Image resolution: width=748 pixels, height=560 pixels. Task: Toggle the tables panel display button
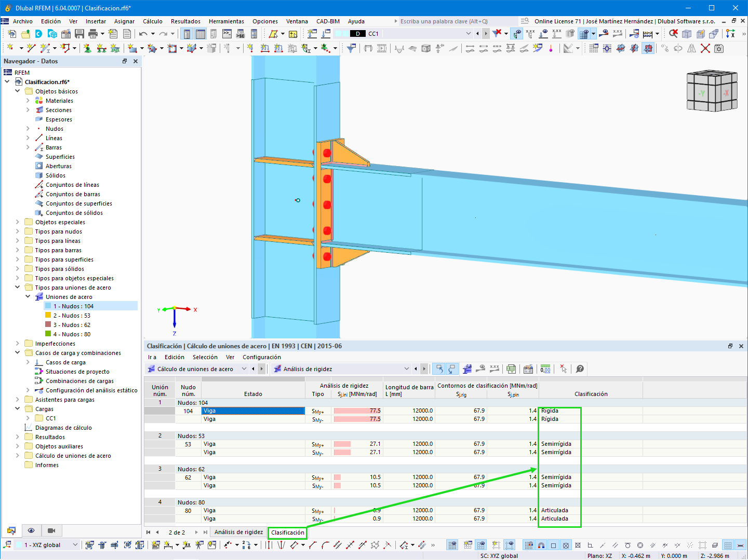[201, 34]
